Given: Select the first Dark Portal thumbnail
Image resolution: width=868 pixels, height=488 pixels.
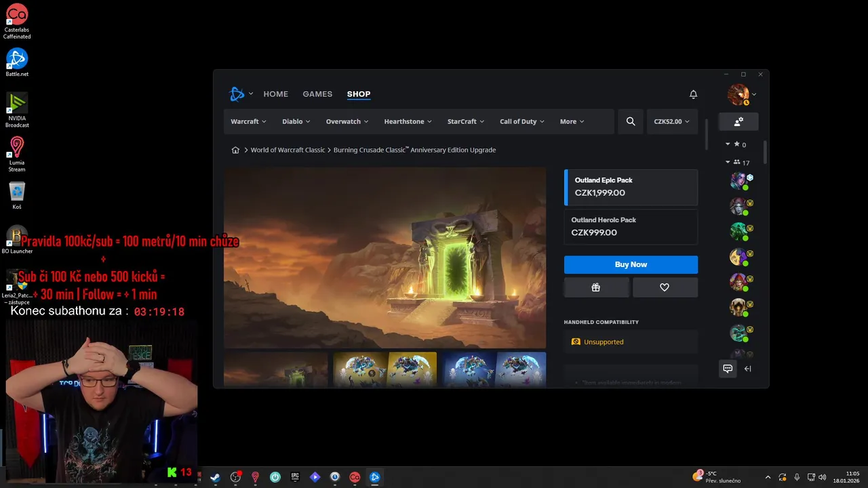Looking at the screenshot, I should click(x=275, y=370).
